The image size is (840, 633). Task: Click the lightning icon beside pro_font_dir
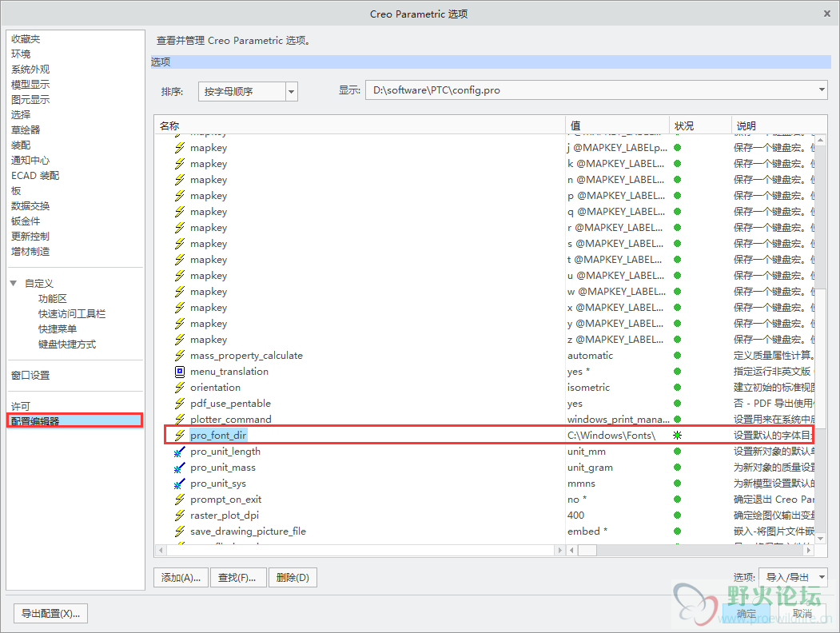180,436
